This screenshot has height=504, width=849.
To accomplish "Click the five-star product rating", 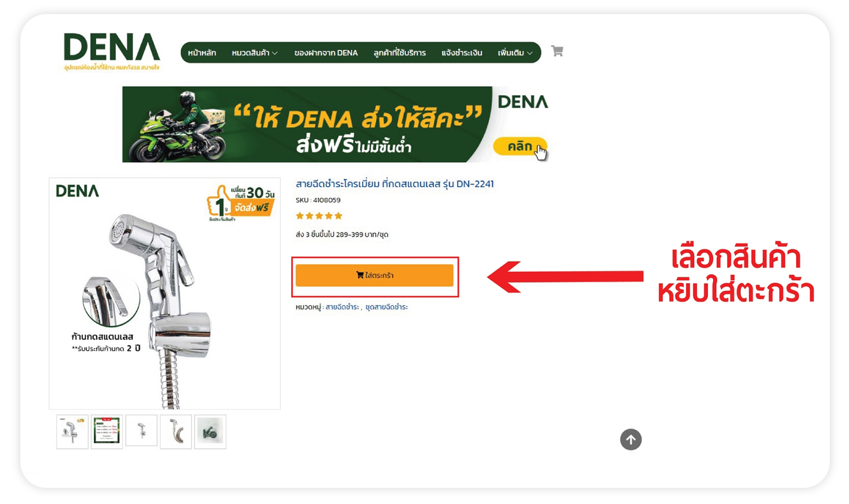I will [x=319, y=216].
